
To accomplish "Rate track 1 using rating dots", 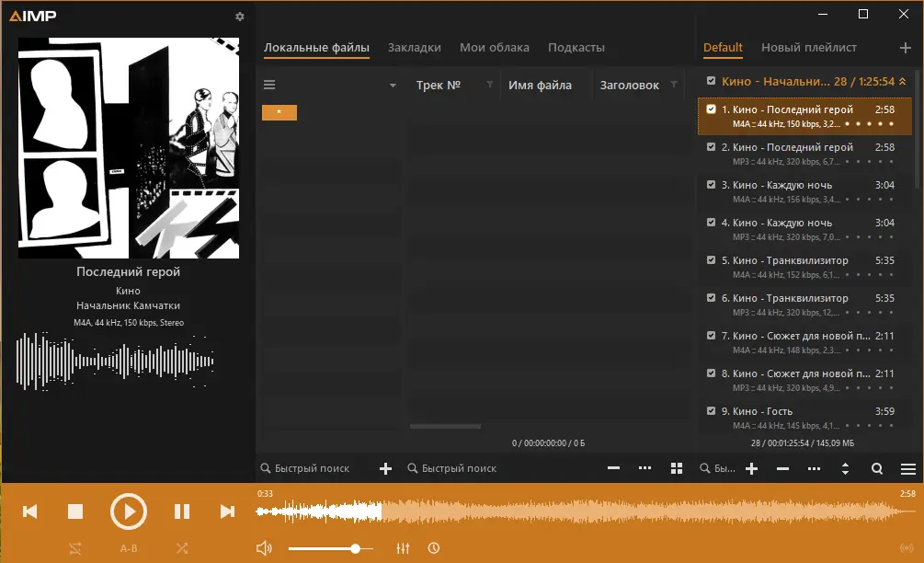I will pos(869,124).
